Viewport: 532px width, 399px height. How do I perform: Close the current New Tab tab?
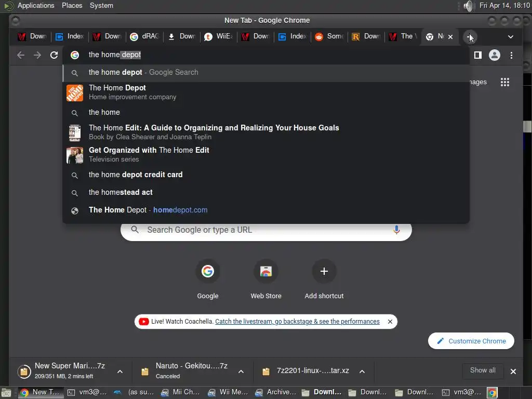click(450, 37)
